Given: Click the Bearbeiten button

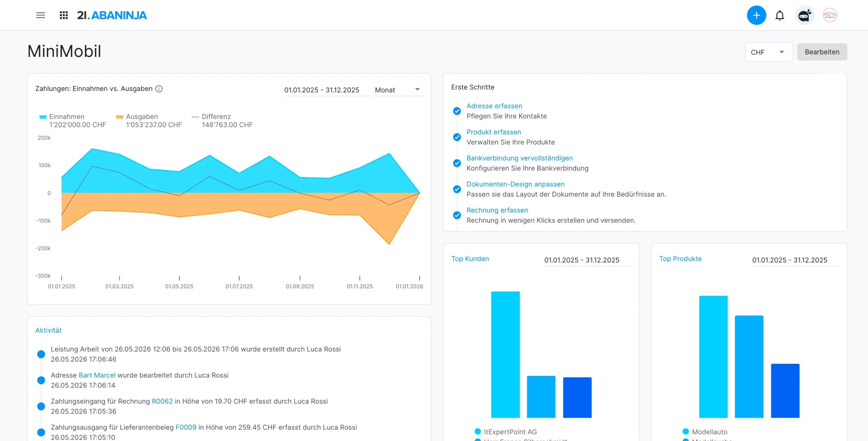Looking at the screenshot, I should point(822,52).
